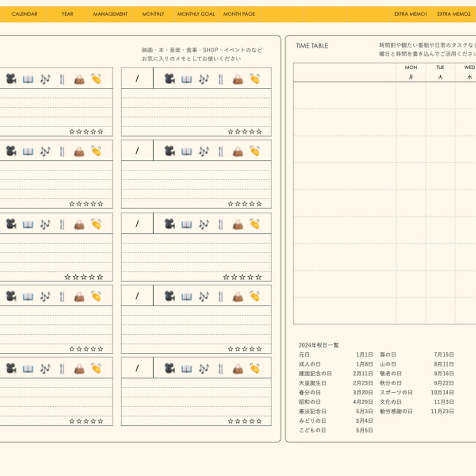This screenshot has width=476, height=476.
Task: Tap clapping hands icon in first date-slash card
Action: click(255, 79)
